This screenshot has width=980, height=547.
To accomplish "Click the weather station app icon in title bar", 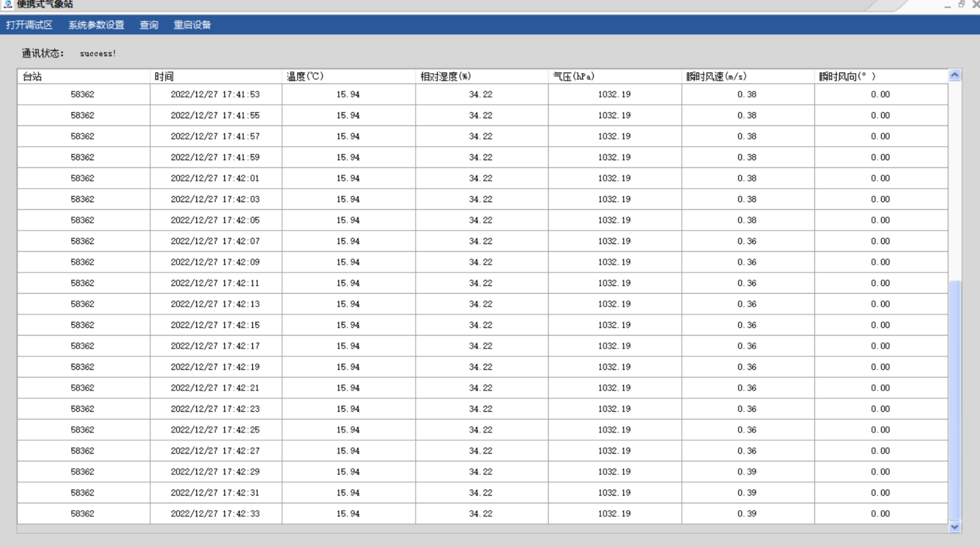I will tap(8, 4).
